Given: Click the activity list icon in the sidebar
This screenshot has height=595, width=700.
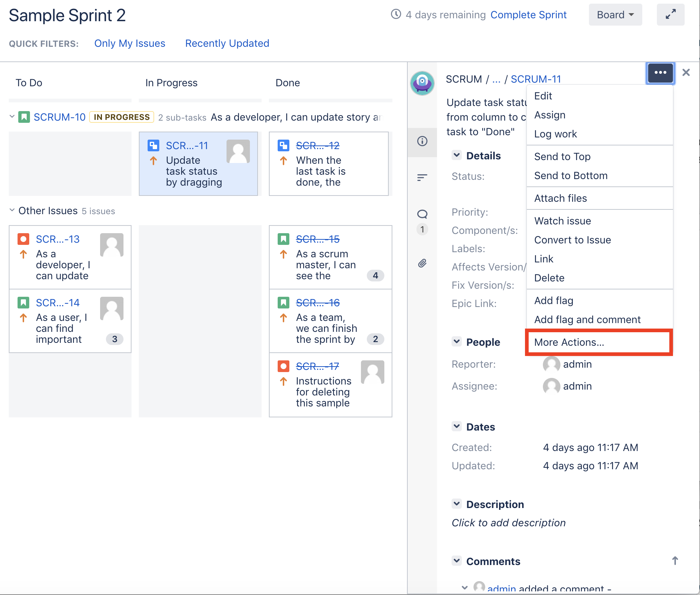Looking at the screenshot, I should tap(422, 178).
